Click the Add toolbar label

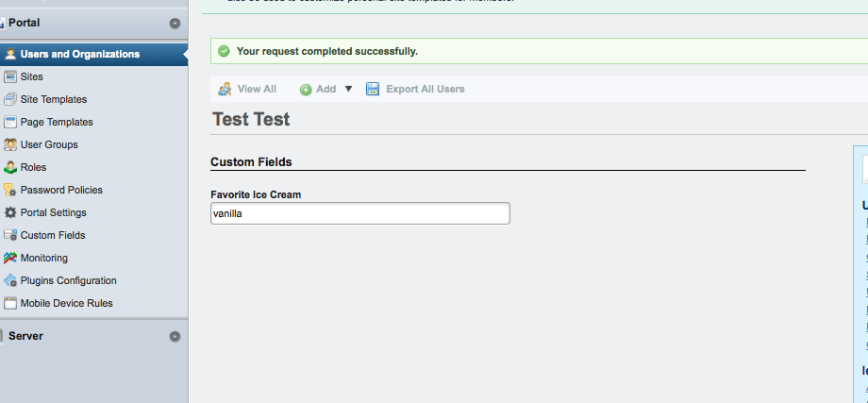[326, 89]
